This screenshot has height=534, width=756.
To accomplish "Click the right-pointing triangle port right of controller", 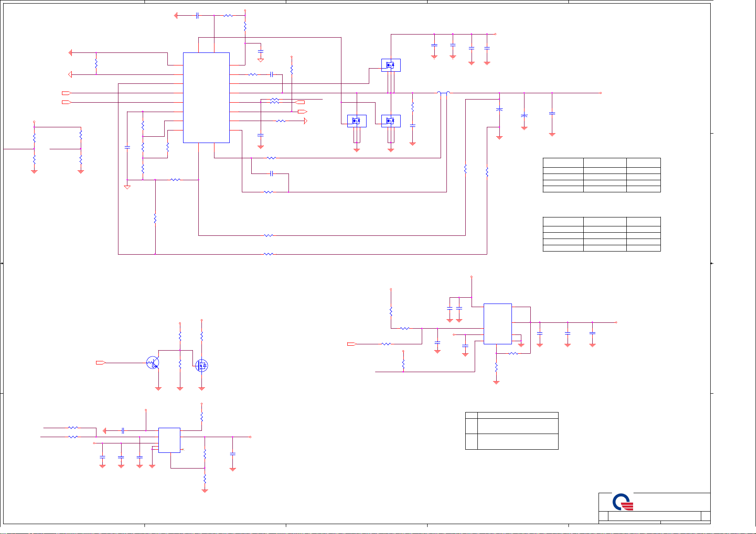I will (x=306, y=121).
